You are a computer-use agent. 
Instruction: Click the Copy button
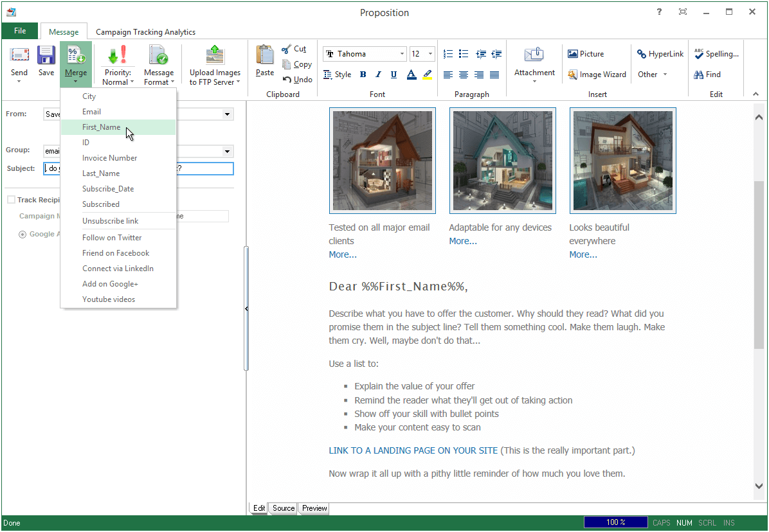pos(297,64)
